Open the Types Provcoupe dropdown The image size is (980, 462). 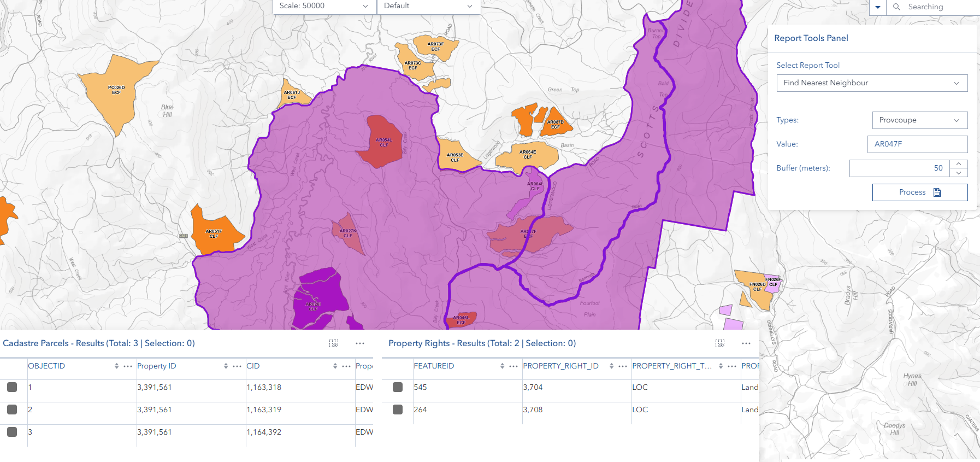pyautogui.click(x=919, y=120)
